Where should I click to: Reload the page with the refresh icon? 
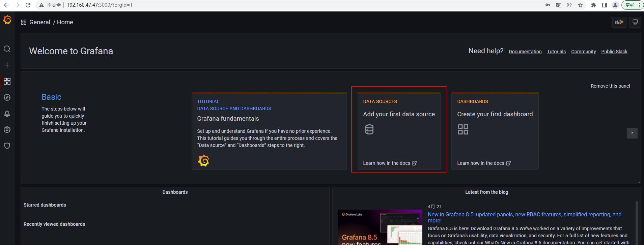(28, 5)
